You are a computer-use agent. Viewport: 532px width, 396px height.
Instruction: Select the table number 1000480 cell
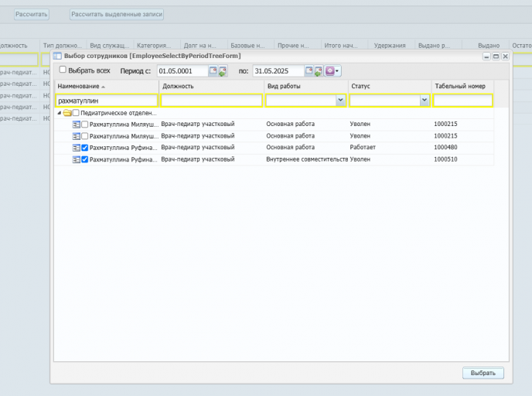[462, 147]
